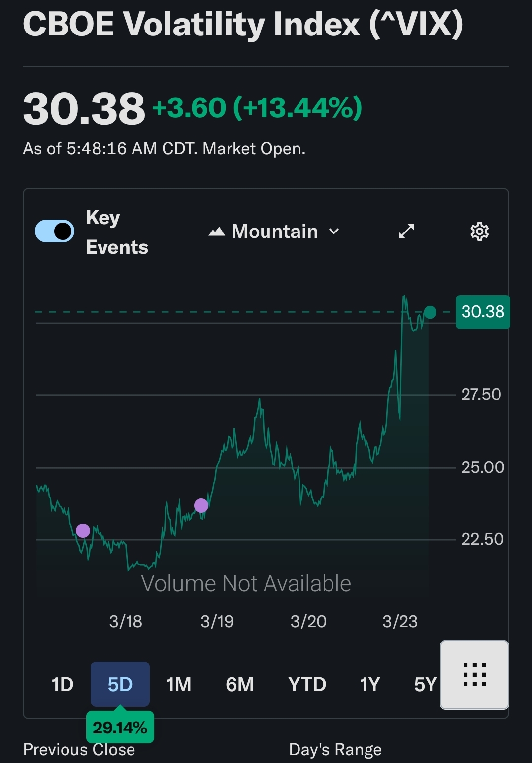Screen dimensions: 532x763
Task: Click the Day's Range label
Action: pyautogui.click(x=335, y=749)
